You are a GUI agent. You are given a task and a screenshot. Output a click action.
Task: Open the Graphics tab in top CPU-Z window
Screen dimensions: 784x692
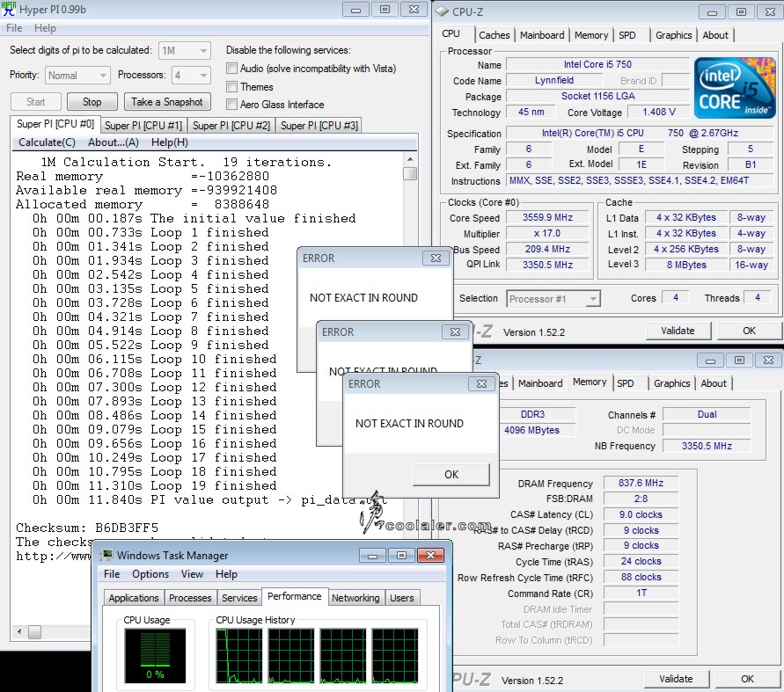673,35
